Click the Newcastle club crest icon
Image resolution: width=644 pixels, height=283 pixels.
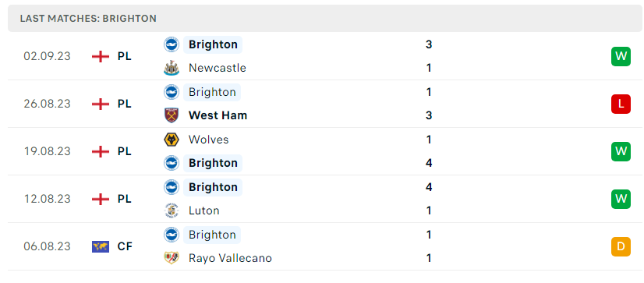(x=172, y=68)
